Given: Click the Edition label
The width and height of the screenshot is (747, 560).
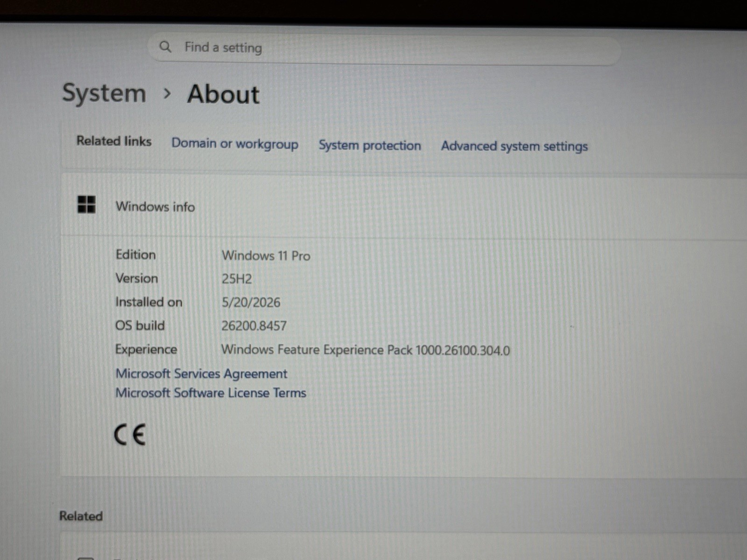Looking at the screenshot, I should [136, 255].
